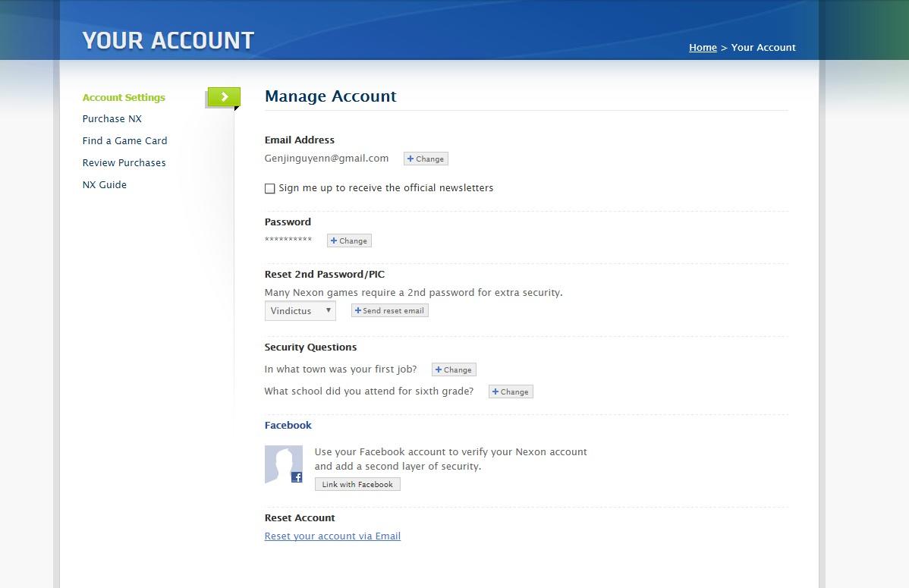Click the Change button beside the password

349,241
